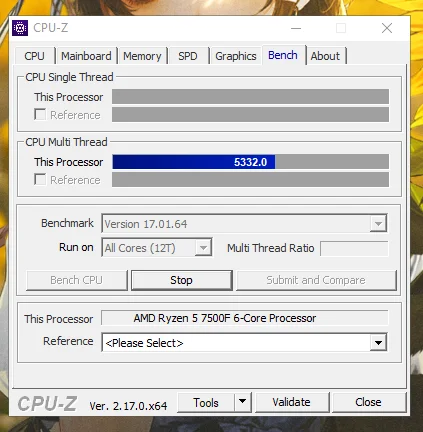Enable Single Thread Reference checkbox

point(40,114)
